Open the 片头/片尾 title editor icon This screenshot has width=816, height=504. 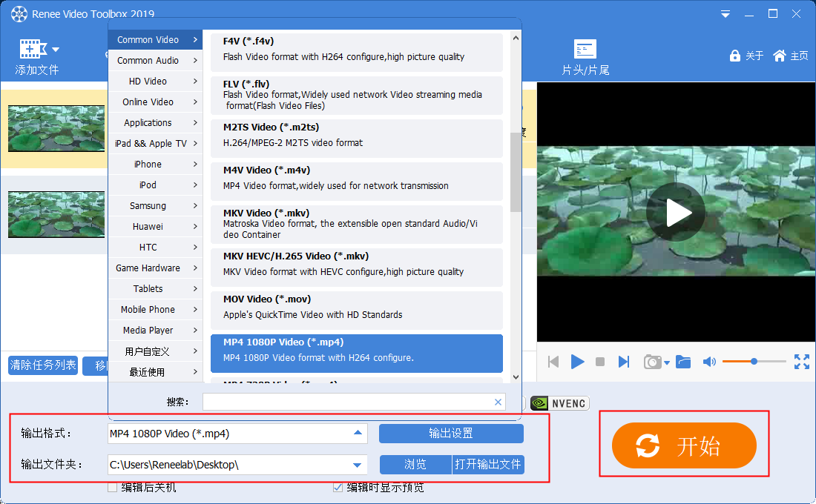pos(585,49)
